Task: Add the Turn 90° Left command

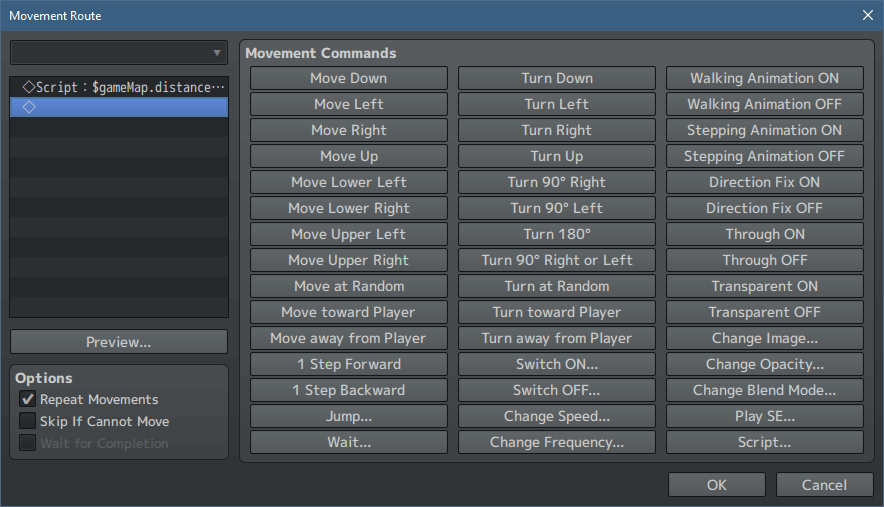Action: [x=557, y=208]
